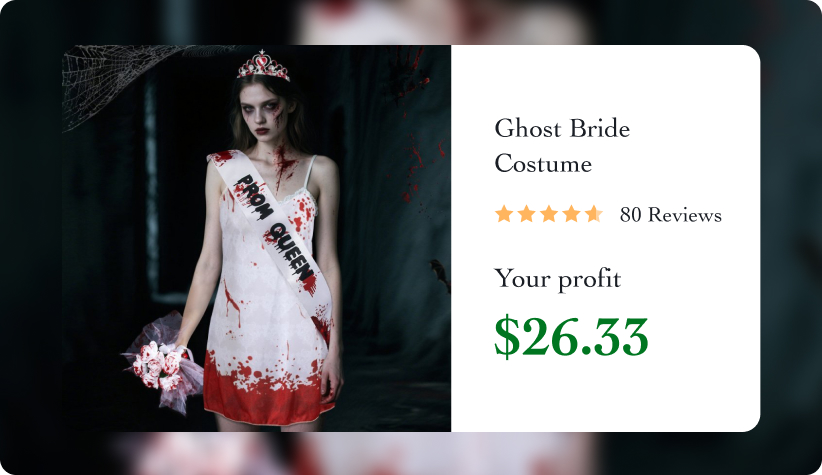Click the bat silhouette near the photo edge
This screenshot has width=822, height=475.
[x=441, y=274]
